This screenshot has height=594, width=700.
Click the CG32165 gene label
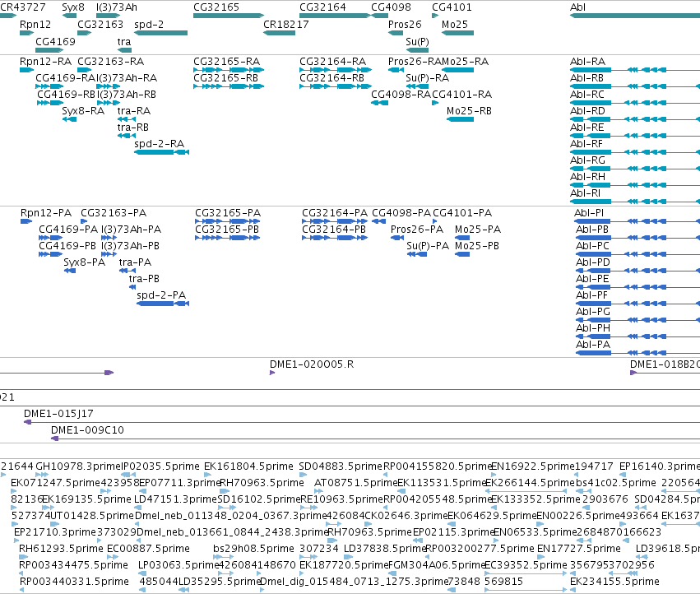[216, 7]
